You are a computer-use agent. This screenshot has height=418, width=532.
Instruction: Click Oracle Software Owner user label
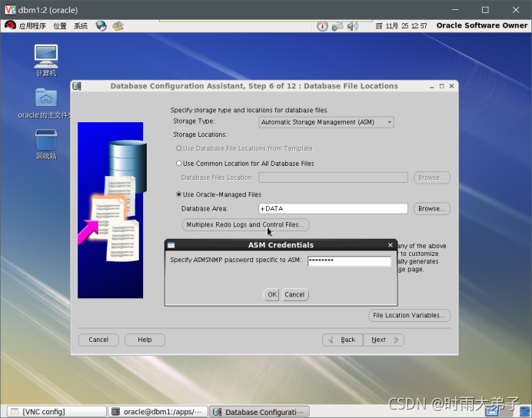coord(482,25)
